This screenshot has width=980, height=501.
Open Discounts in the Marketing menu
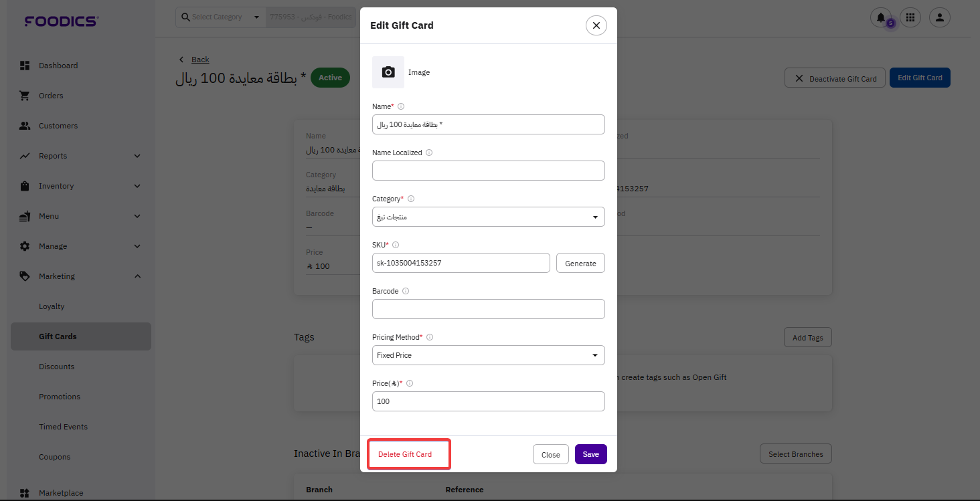[x=57, y=367]
